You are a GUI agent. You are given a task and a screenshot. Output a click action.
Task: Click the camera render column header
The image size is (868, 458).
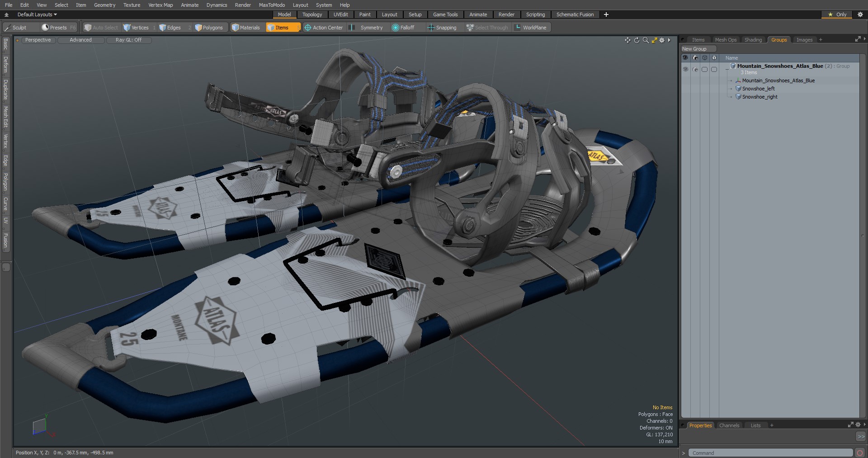(695, 58)
